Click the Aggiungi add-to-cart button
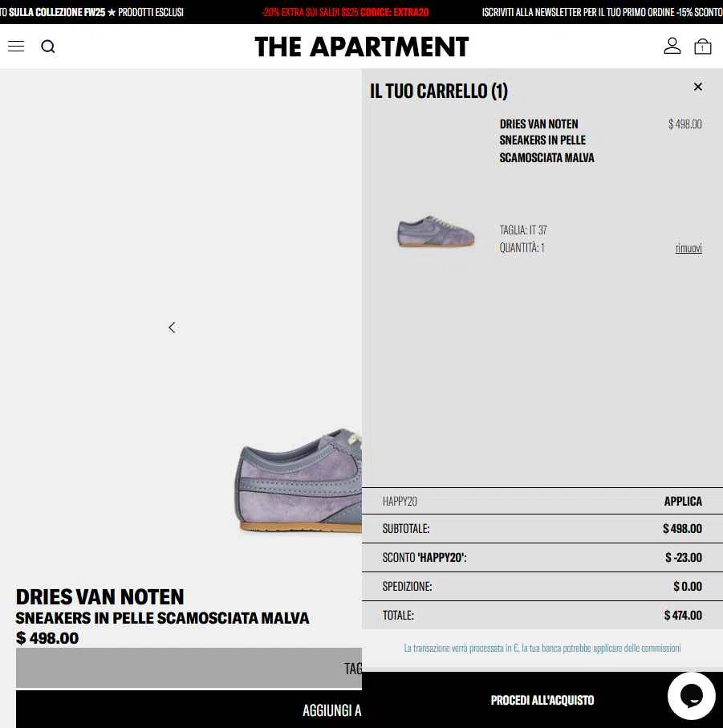The width and height of the screenshot is (723, 728). coord(189,710)
